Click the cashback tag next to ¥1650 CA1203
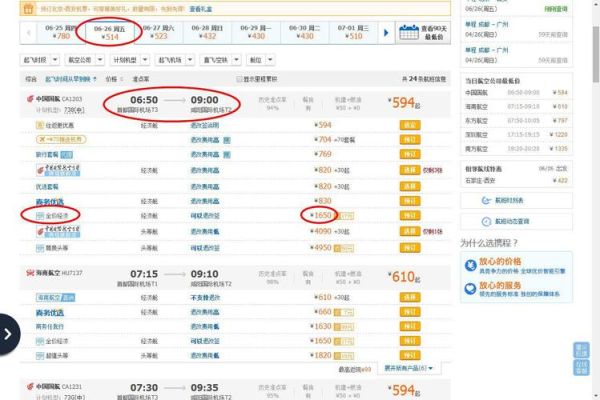This screenshot has height=400, width=600. (x=346, y=216)
